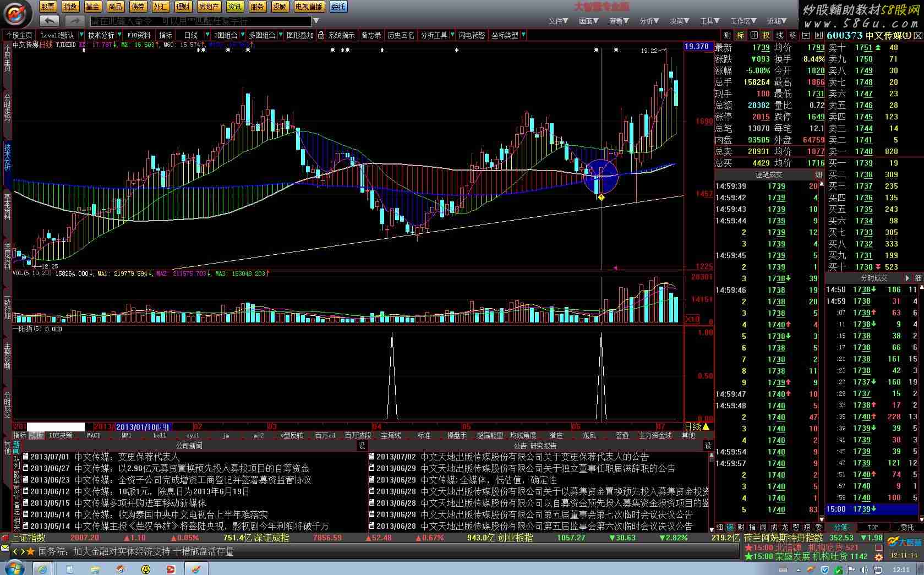Select the boll indicator tab
Screen dimensions: 924x575
pos(160,435)
